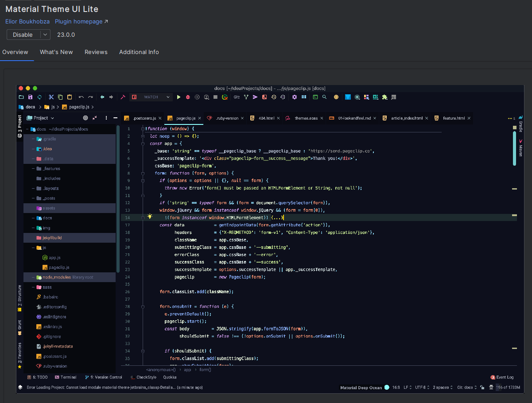Expand the _features folder in project tree
The image size is (532, 403).
coord(34,169)
